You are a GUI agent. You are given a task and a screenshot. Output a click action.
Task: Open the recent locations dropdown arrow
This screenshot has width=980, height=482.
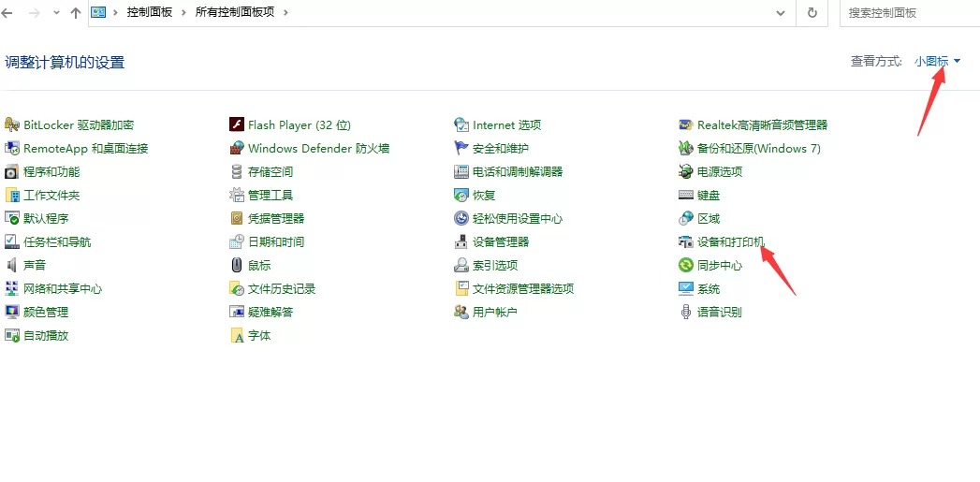coord(55,12)
